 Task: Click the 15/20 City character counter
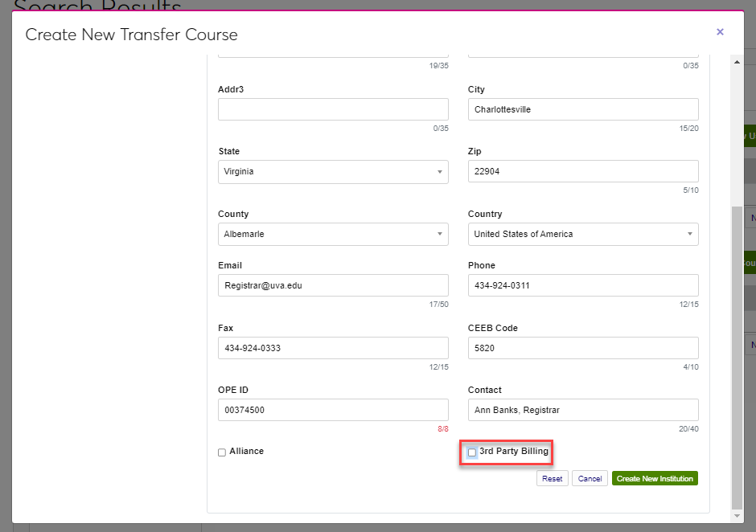click(689, 129)
